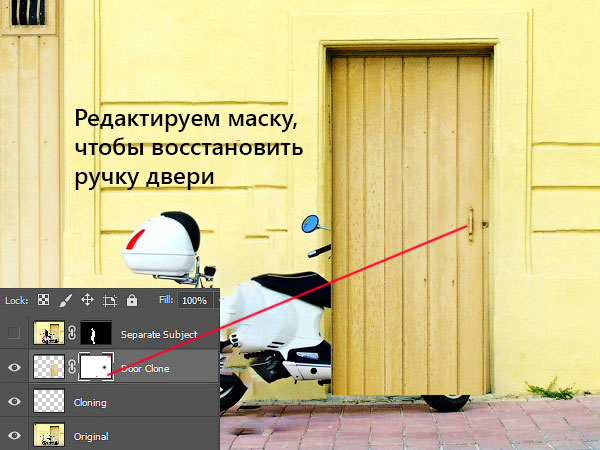
Task: Hide the Original layer
Action: [x=15, y=435]
